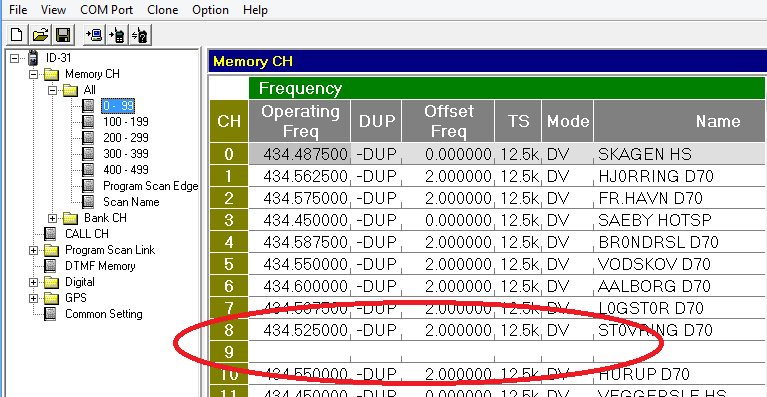Click the TS column header
Viewport: 767px width, 397px height.
coord(518,121)
